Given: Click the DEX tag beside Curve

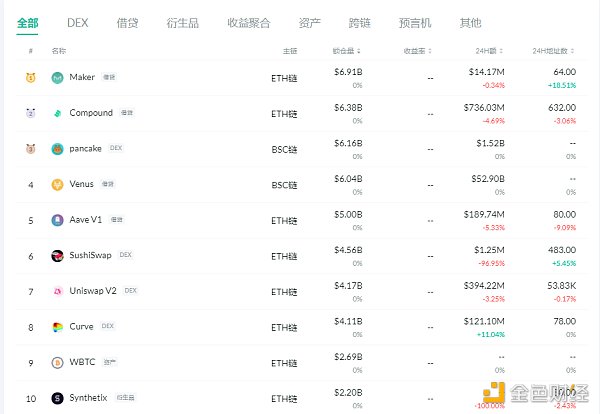Looking at the screenshot, I should pyautogui.click(x=107, y=326).
